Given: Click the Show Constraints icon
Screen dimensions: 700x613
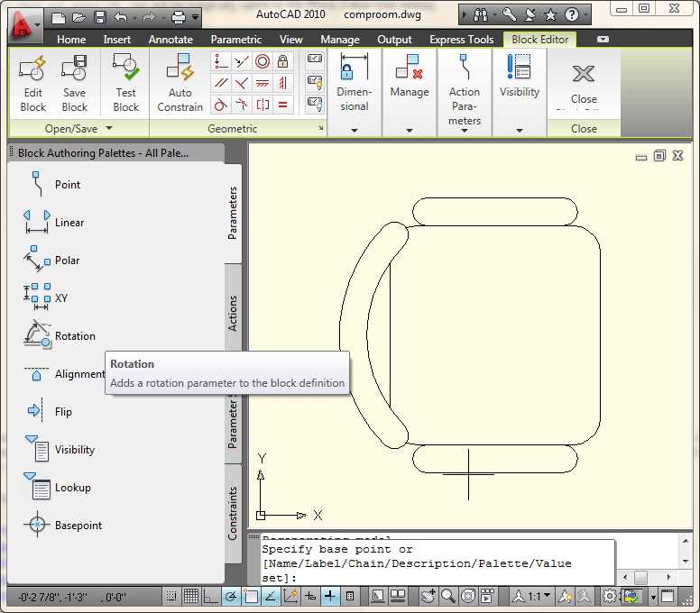Looking at the screenshot, I should click(315, 59).
